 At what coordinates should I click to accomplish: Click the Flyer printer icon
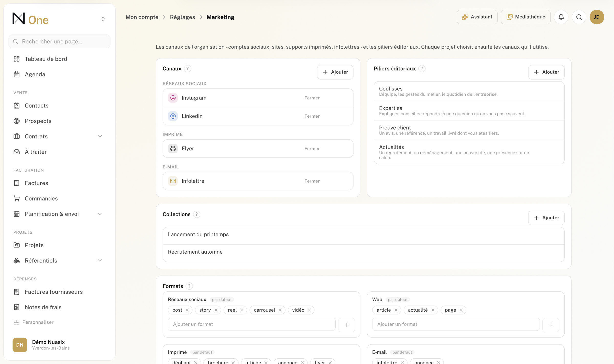(x=173, y=149)
